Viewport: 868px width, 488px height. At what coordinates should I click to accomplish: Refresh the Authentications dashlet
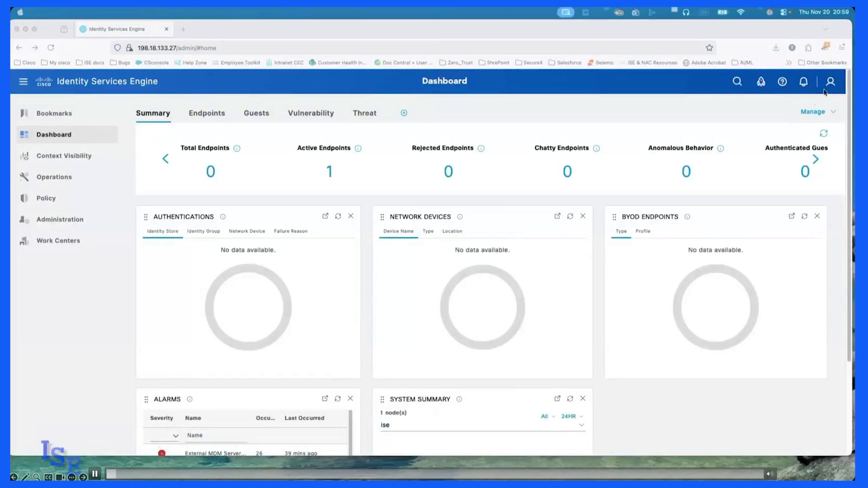tap(338, 216)
